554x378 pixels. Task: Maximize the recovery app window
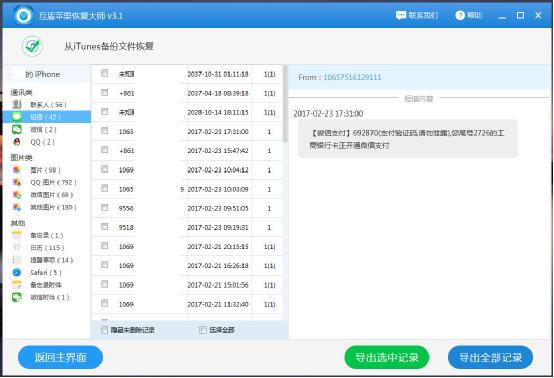[x=520, y=15]
